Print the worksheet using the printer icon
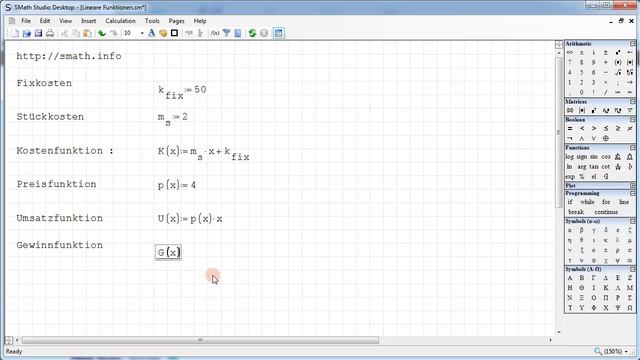Screen dimensions: 640x360 tap(50, 33)
